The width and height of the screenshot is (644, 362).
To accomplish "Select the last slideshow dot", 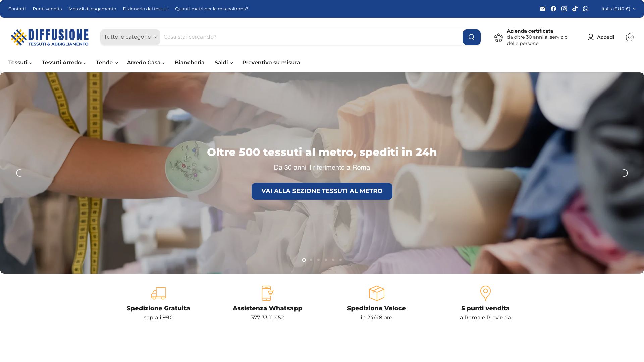I will click(x=340, y=260).
